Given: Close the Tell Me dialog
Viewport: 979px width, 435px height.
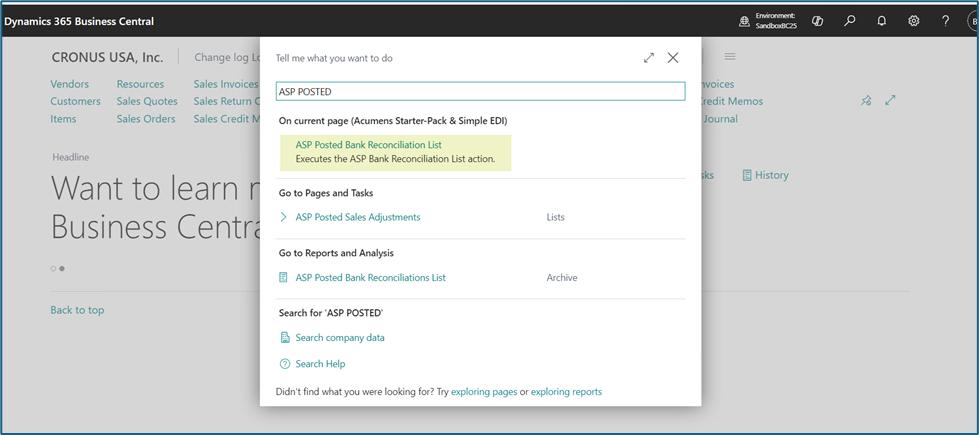Looking at the screenshot, I should pos(672,58).
